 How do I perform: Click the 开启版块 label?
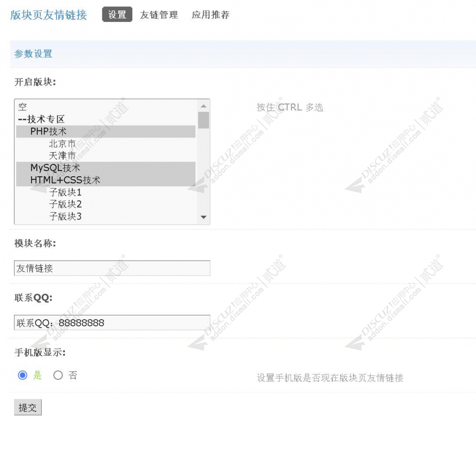(35, 82)
